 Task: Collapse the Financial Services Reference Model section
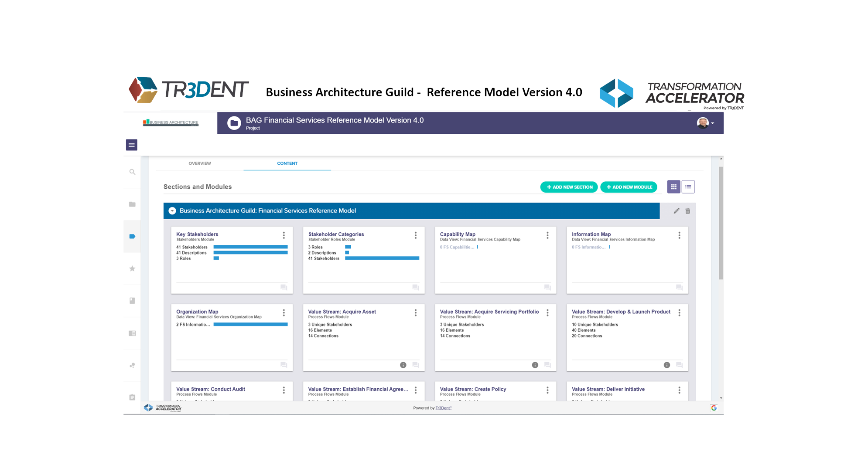tap(172, 211)
